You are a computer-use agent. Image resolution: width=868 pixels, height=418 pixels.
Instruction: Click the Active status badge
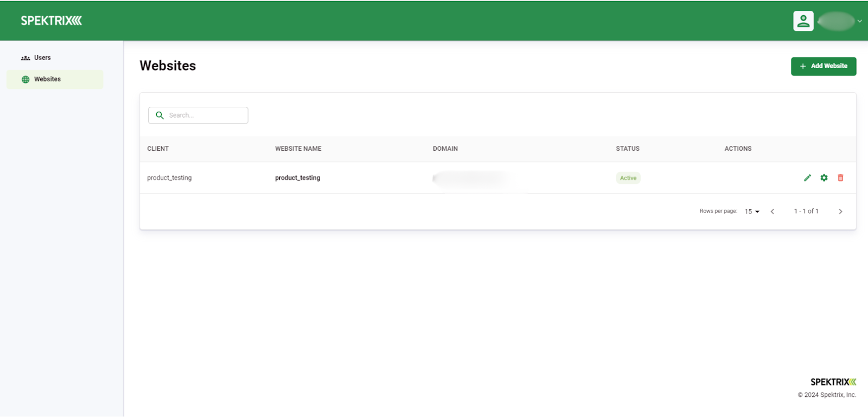(x=628, y=178)
